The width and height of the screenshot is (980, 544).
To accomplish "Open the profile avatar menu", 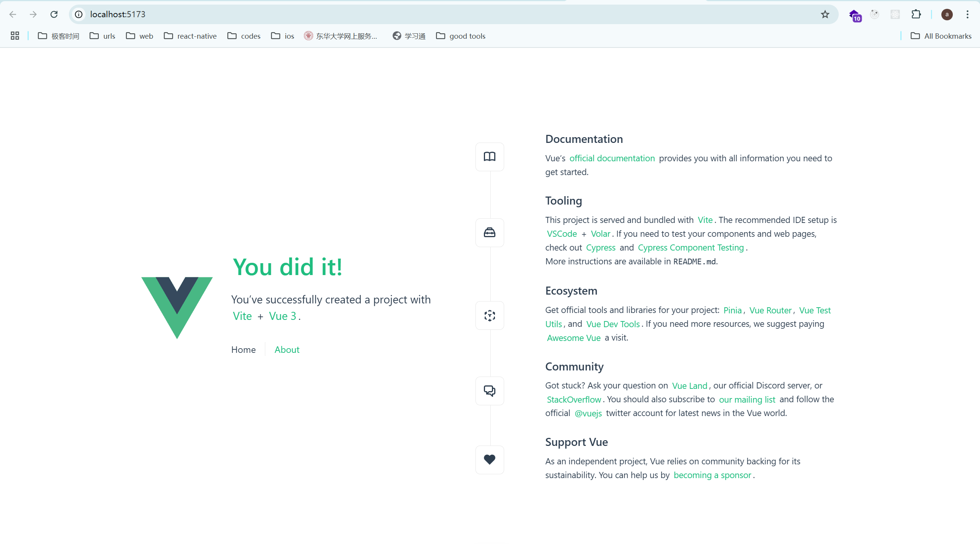I will 947,15.
